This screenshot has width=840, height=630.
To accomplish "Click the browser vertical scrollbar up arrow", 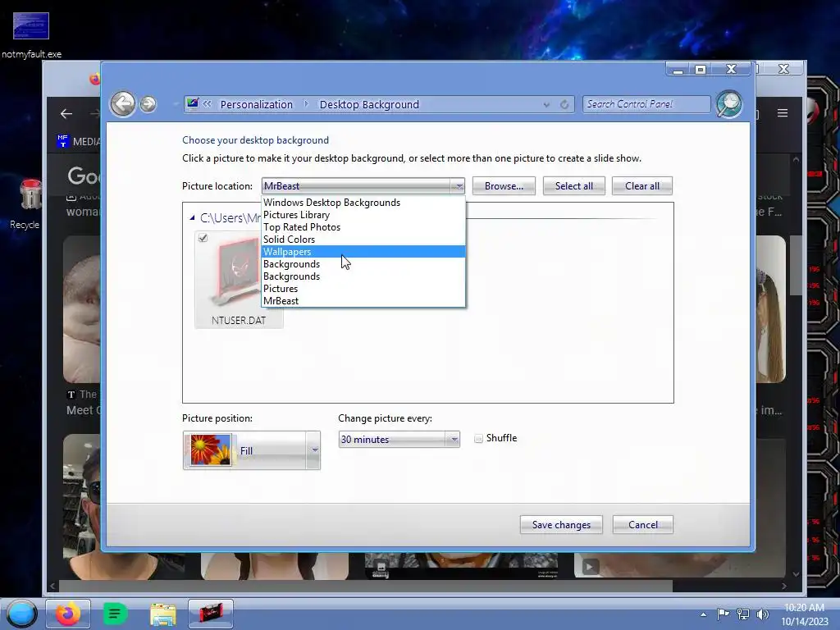I will coord(796,159).
